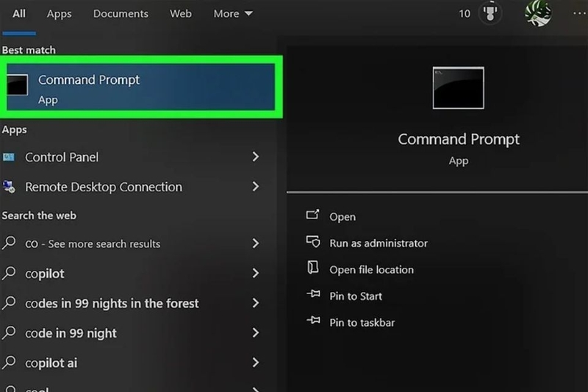Click the Run as administrator shield icon
588x392 pixels.
tap(313, 241)
